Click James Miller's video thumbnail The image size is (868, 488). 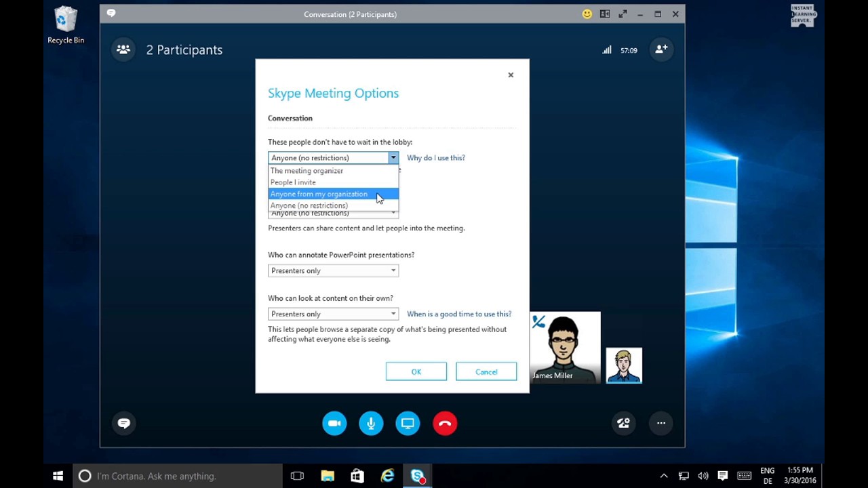point(565,347)
